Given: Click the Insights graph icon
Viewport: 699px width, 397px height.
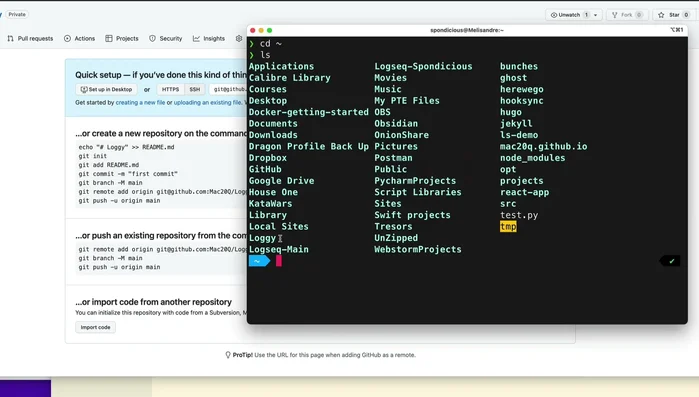Looking at the screenshot, I should [196, 39].
